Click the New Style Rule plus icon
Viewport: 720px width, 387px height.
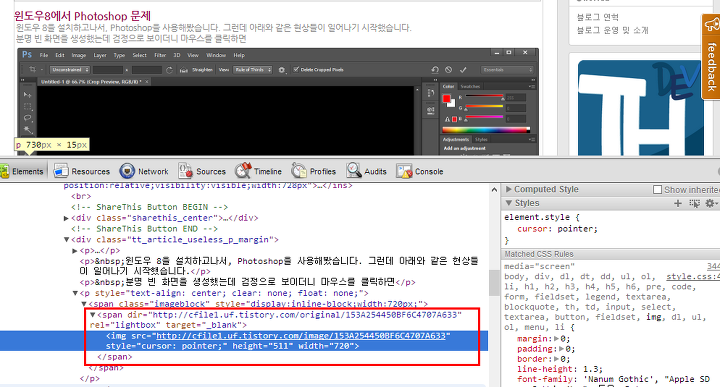click(678, 203)
